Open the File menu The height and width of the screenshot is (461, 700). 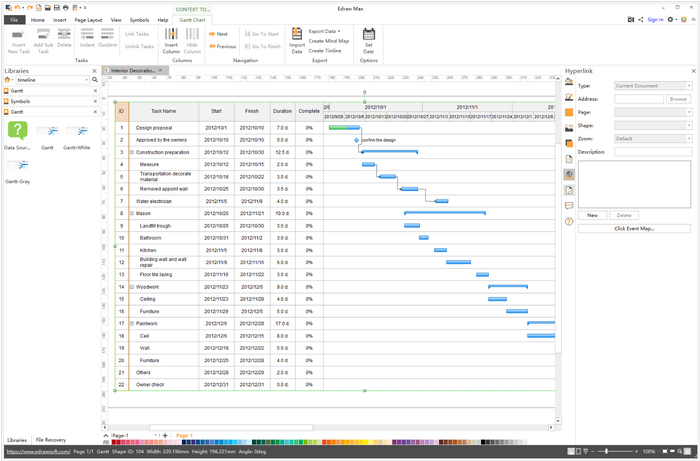(x=14, y=20)
